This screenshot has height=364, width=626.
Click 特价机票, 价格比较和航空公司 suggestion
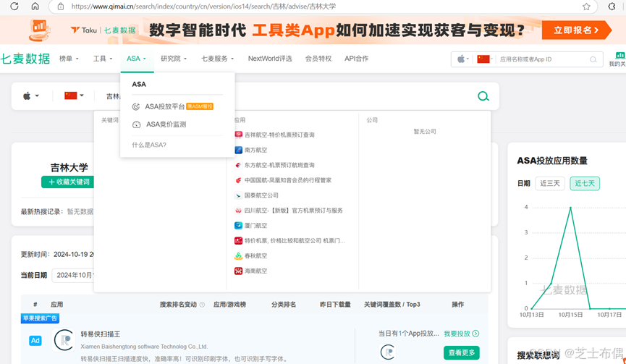(x=295, y=241)
